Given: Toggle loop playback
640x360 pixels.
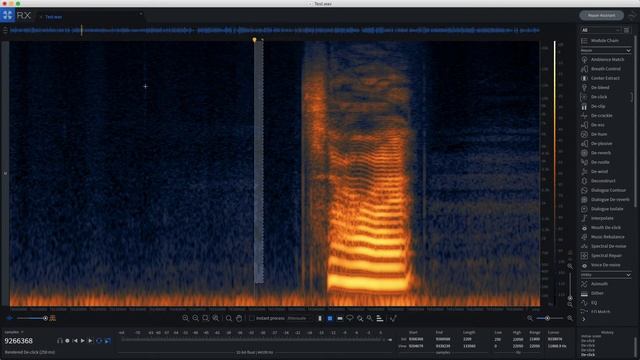Looking at the screenshot, I should pyautogui.click(x=99, y=341).
